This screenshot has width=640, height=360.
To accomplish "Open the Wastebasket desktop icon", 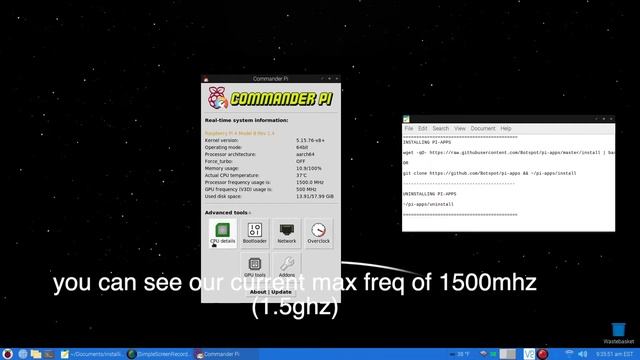I will [618, 333].
